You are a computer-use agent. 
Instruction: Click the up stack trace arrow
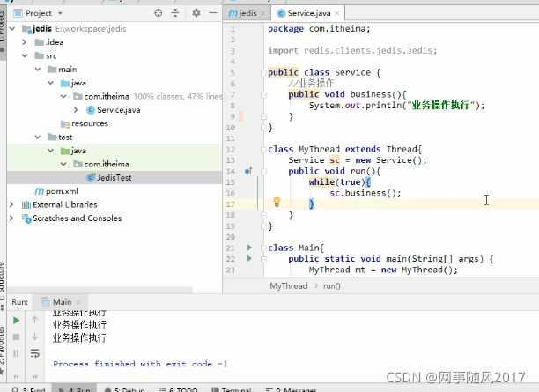[34, 320]
